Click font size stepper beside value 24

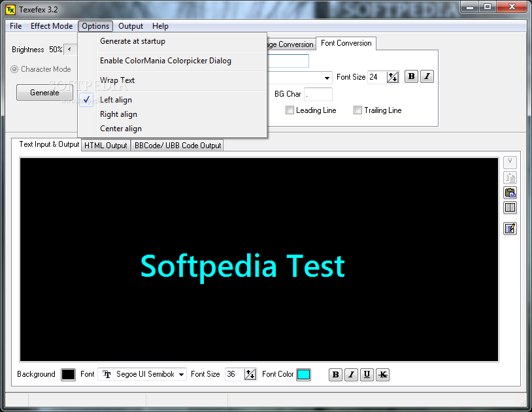click(393, 77)
